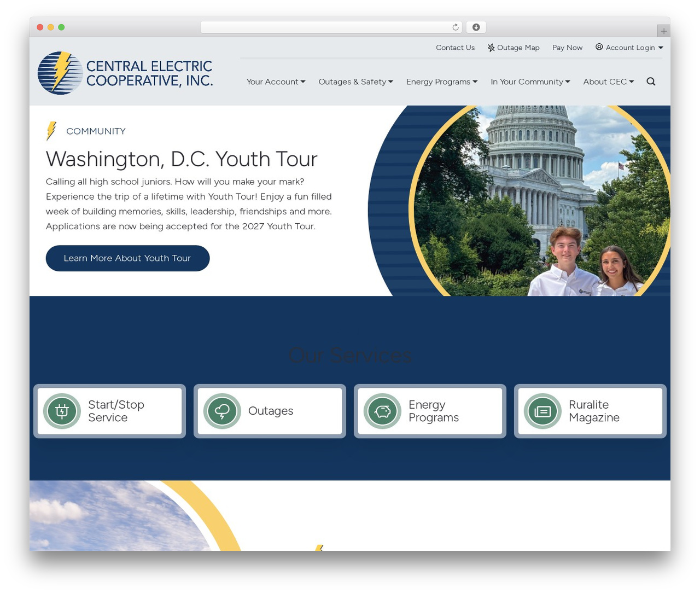
Task: Open the Contact Us link
Action: [455, 48]
